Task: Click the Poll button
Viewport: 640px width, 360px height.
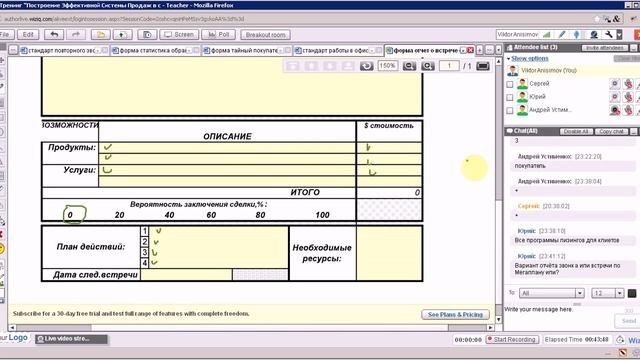Action: click(x=219, y=35)
